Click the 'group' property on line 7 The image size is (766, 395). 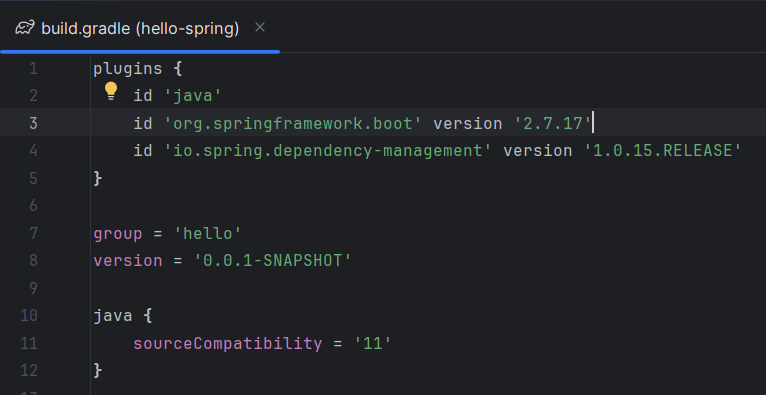pyautogui.click(x=118, y=234)
